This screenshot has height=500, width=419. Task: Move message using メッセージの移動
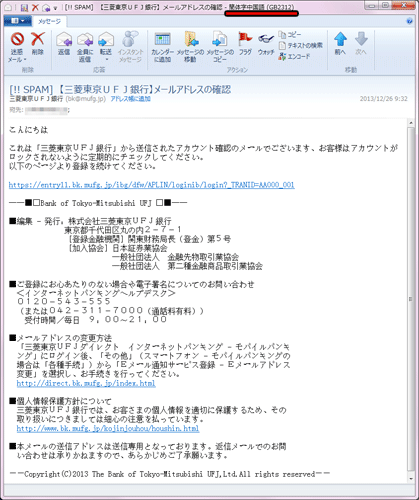tap(190, 47)
